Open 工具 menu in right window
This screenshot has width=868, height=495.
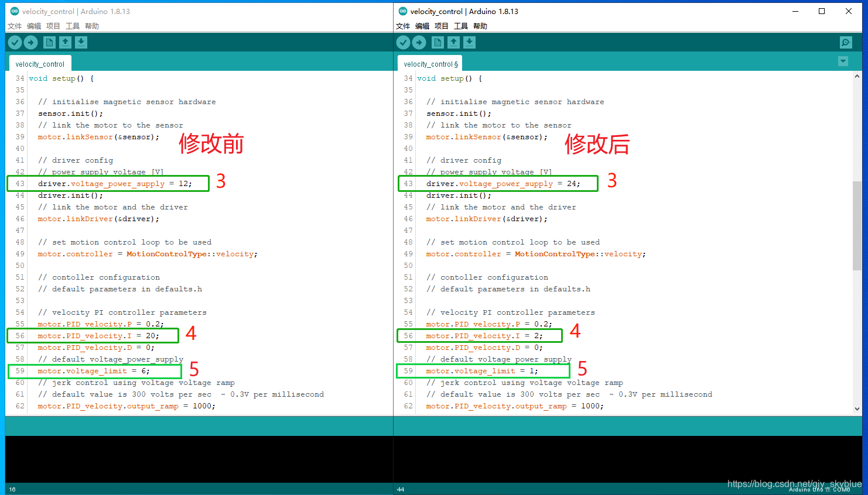461,26
